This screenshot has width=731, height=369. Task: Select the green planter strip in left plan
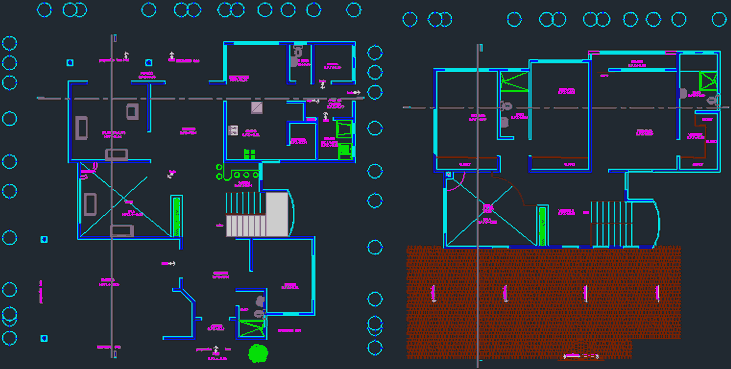(177, 216)
